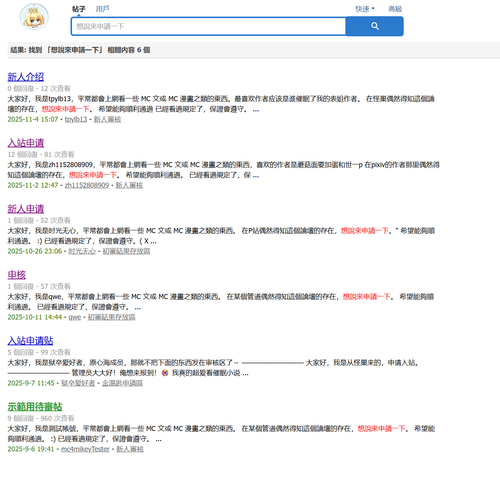Switch to the 用户 search tab
This screenshot has width=500, height=479.
tap(102, 9)
